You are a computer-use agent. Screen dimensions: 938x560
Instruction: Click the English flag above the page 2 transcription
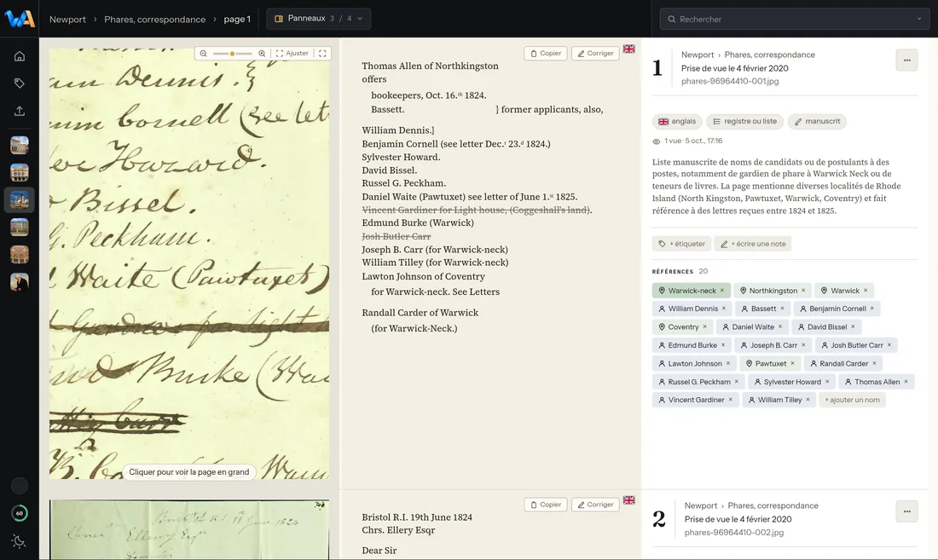(628, 500)
